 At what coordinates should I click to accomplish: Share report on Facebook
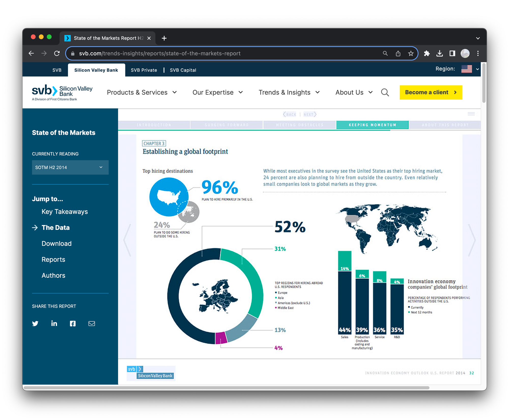coord(73,323)
